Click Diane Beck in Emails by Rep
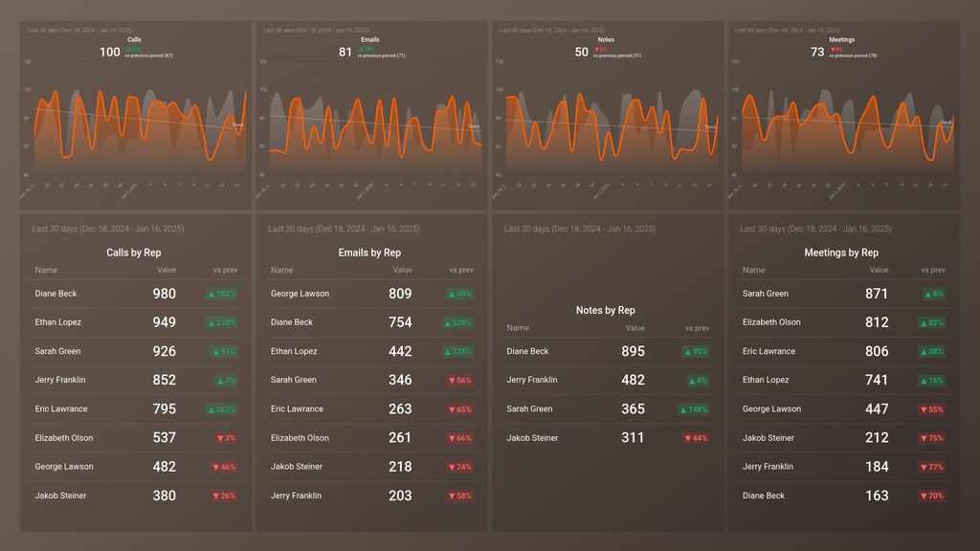The height and width of the screenshot is (551, 980). (292, 322)
